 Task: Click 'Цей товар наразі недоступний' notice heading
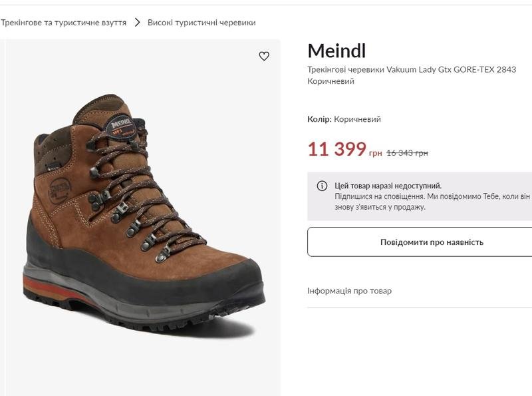(388, 186)
